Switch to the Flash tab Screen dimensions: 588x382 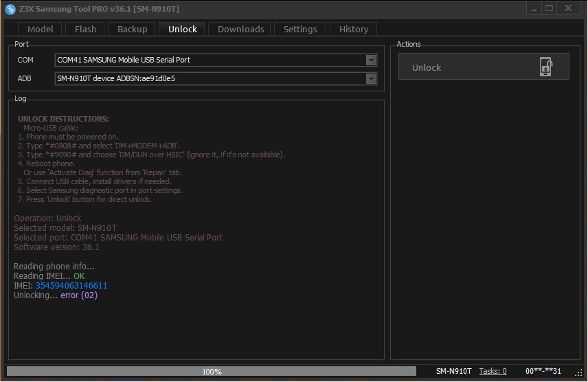[x=85, y=29]
